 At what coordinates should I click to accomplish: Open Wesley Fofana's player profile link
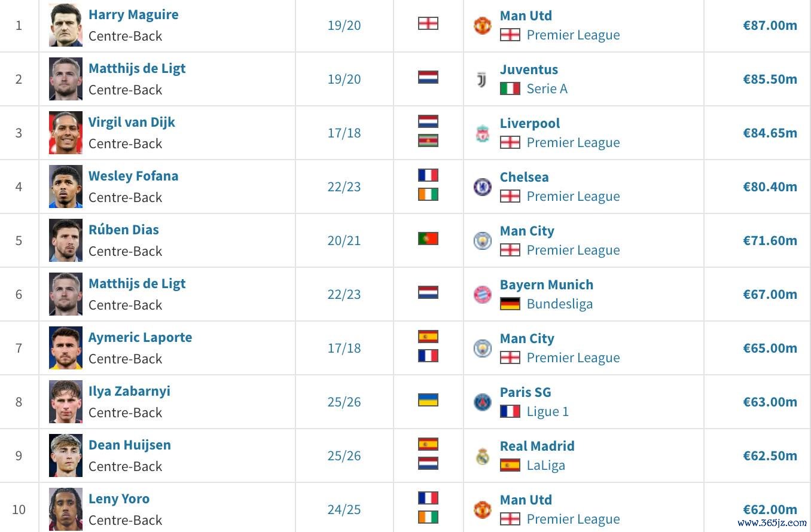[x=133, y=176]
